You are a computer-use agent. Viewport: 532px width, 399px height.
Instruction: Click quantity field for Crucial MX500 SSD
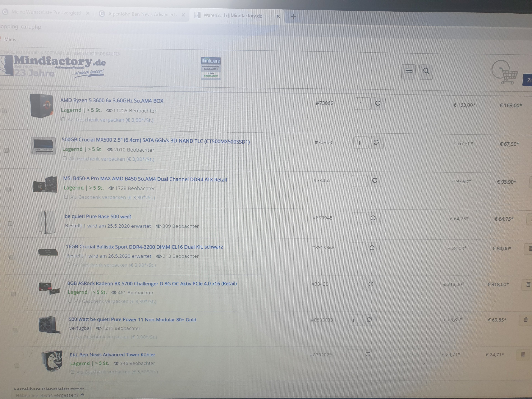(x=361, y=143)
